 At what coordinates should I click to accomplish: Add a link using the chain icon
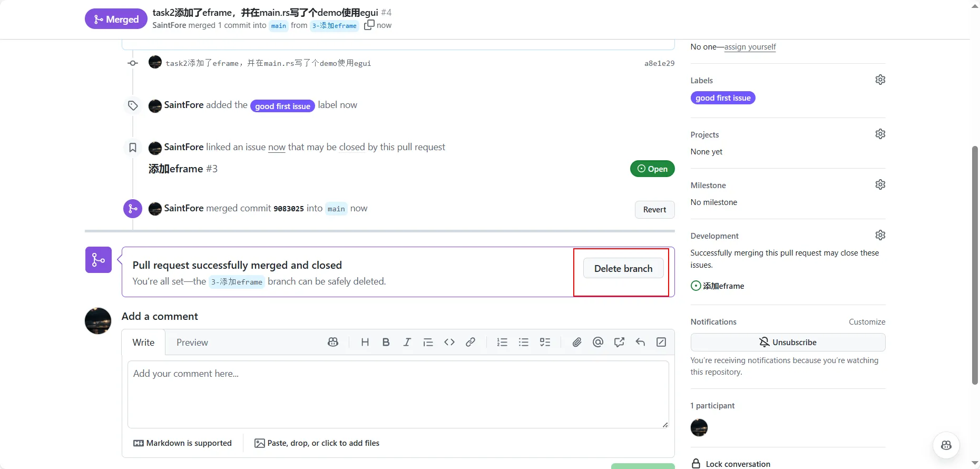pyautogui.click(x=471, y=343)
